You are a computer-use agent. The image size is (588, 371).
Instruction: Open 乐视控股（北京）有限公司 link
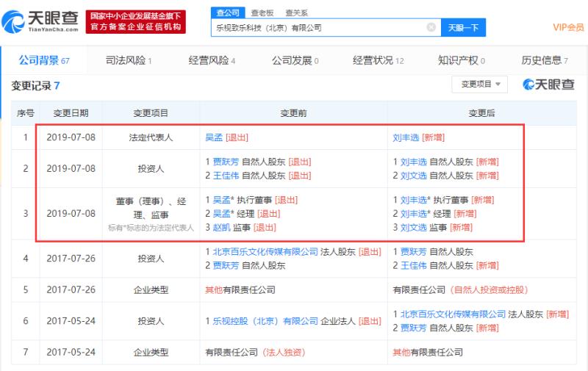265,321
